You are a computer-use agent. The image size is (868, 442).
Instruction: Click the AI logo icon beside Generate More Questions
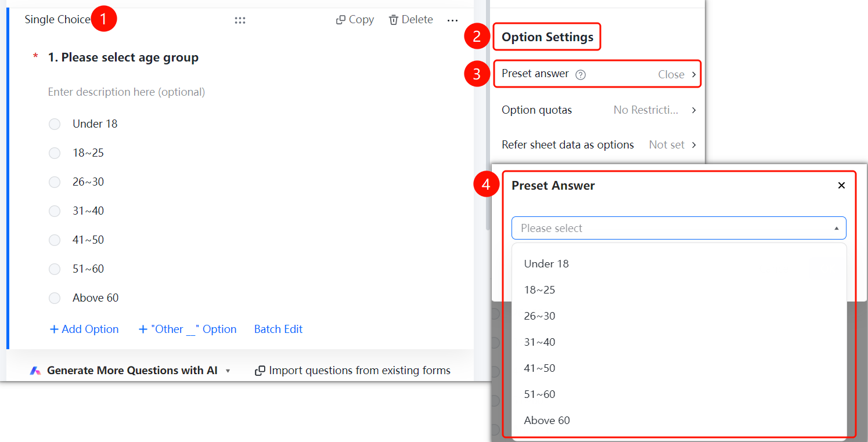pyautogui.click(x=35, y=371)
